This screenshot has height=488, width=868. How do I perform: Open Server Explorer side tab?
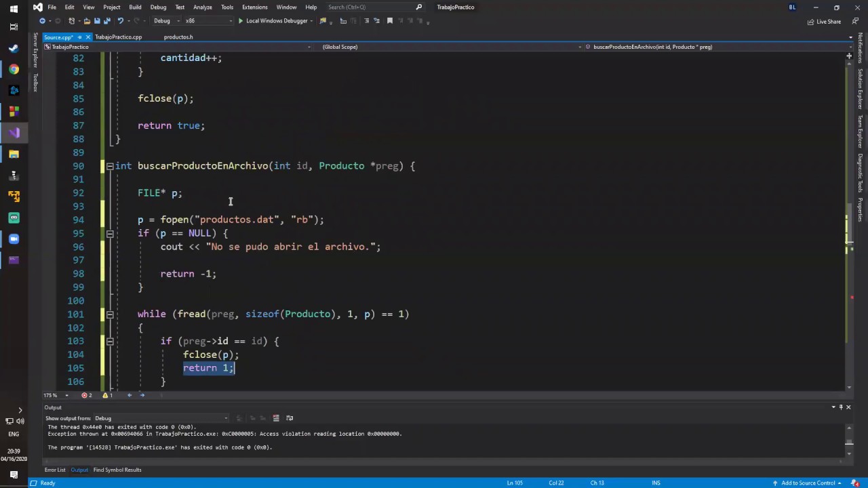coord(35,49)
